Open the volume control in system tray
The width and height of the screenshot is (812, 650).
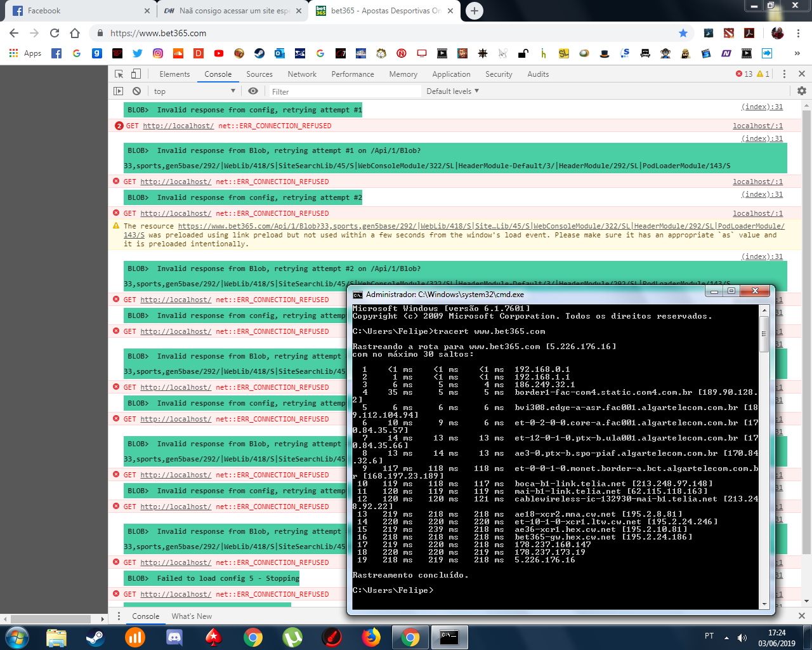(742, 637)
